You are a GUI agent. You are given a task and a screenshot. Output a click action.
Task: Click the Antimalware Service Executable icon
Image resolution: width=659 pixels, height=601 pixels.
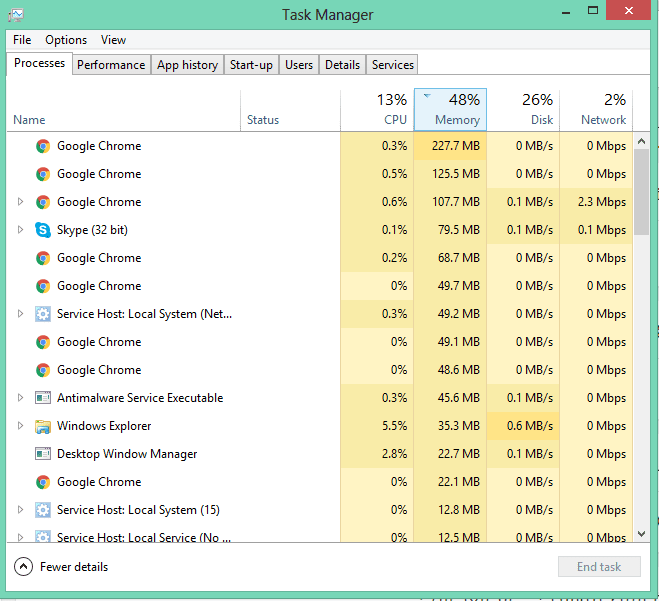(43, 398)
